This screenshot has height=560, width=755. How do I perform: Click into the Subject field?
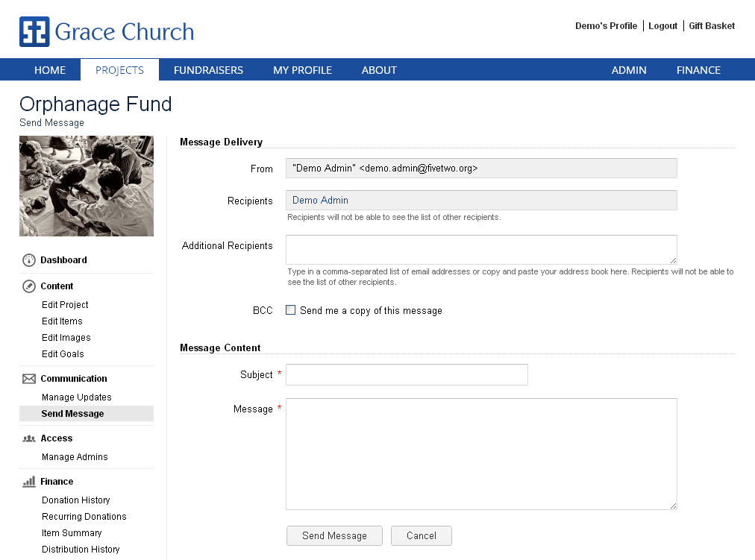coord(407,375)
